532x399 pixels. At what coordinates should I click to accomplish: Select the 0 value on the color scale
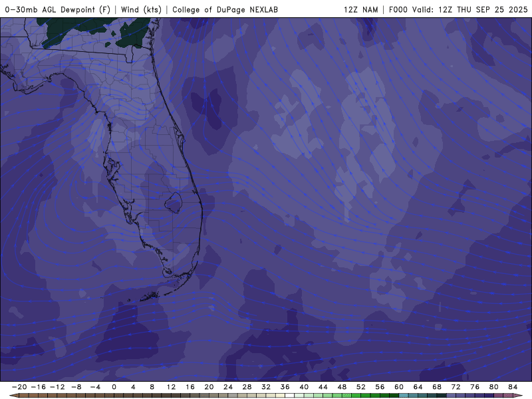[x=114, y=387]
